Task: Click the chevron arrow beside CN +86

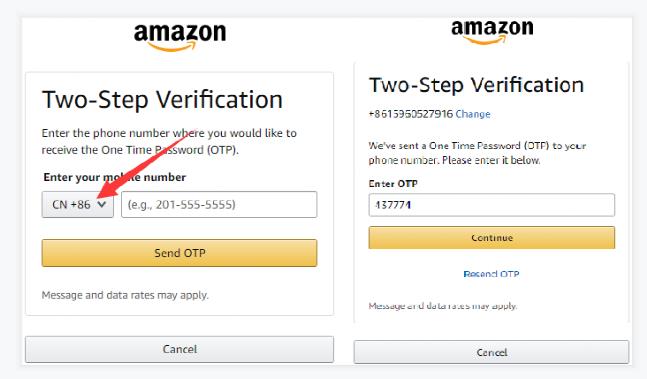Action: pos(102,204)
